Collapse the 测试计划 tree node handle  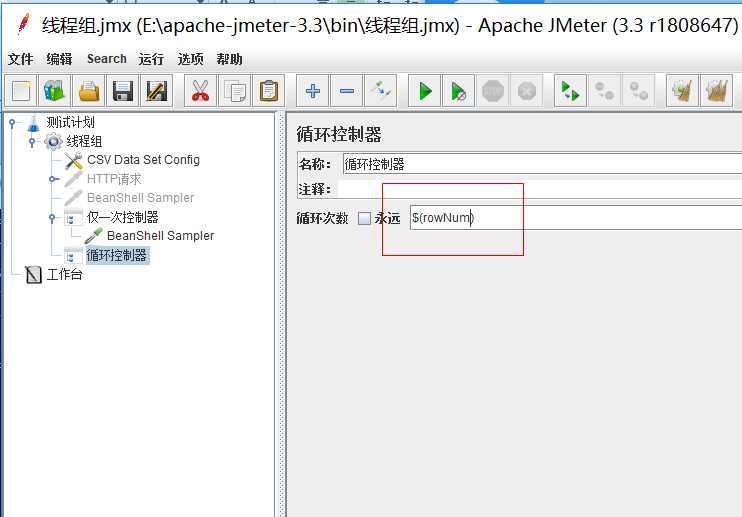tap(12, 123)
